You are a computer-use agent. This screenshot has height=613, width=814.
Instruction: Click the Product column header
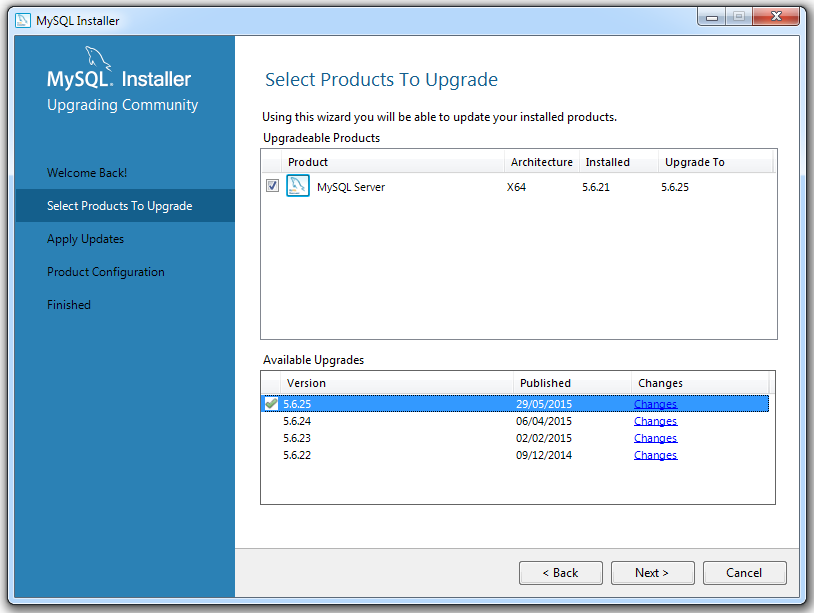click(393, 162)
